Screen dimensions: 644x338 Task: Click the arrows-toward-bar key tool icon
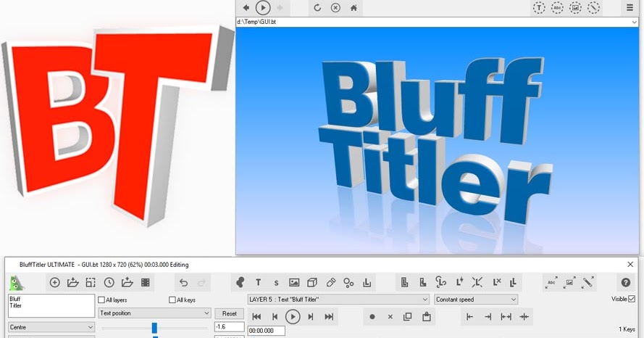524,317
